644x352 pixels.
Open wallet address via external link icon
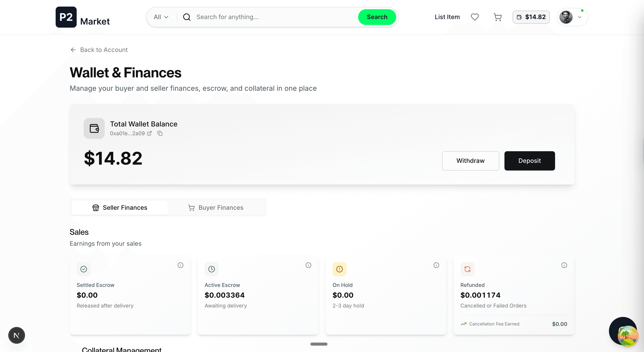(149, 133)
